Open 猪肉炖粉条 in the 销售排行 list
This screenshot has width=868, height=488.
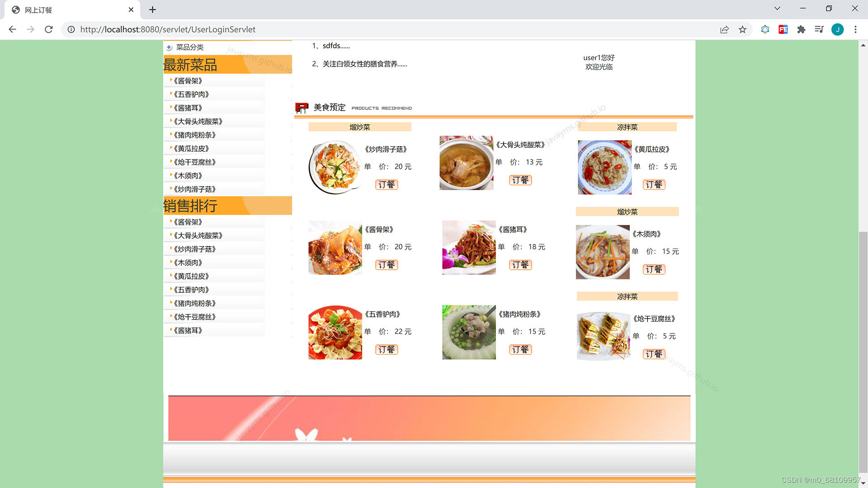coord(195,303)
